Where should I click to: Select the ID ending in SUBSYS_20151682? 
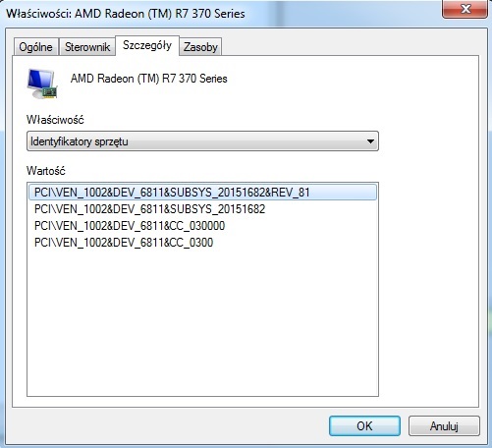(149, 209)
